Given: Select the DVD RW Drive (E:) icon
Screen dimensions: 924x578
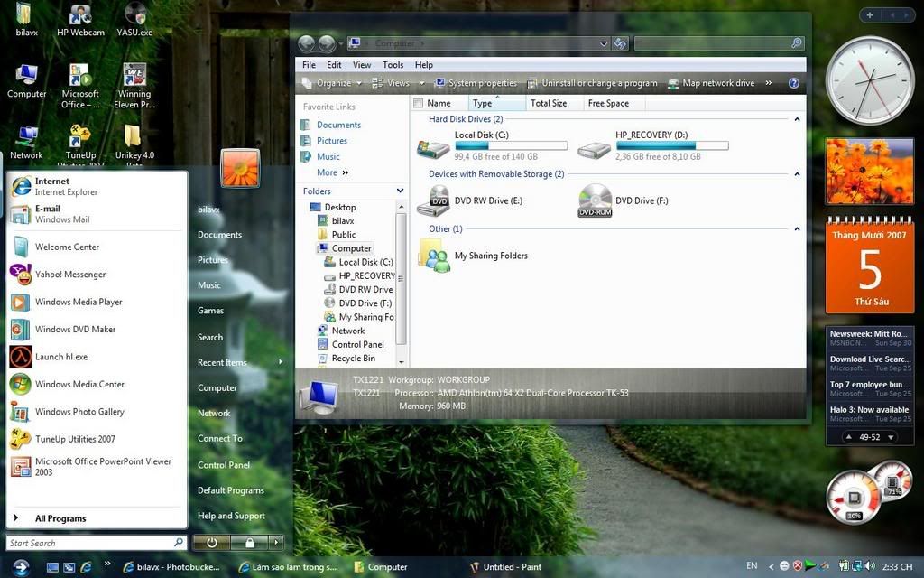Looking at the screenshot, I should (x=434, y=200).
